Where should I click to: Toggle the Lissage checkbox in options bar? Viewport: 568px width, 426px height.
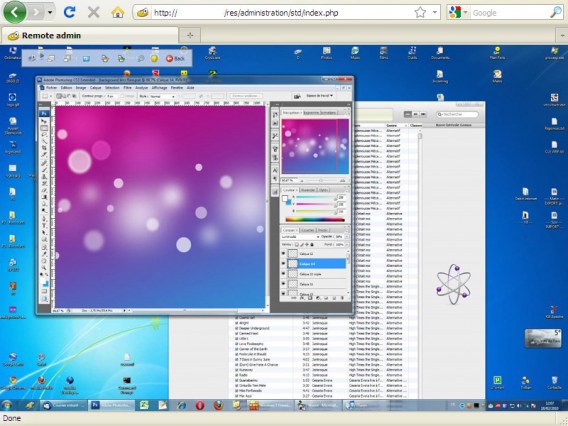122,96
